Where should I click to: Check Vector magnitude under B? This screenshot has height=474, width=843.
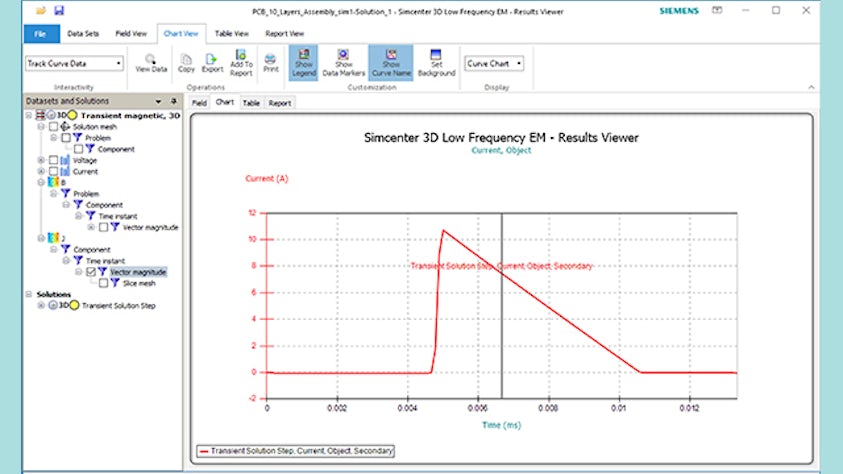pyautogui.click(x=103, y=227)
